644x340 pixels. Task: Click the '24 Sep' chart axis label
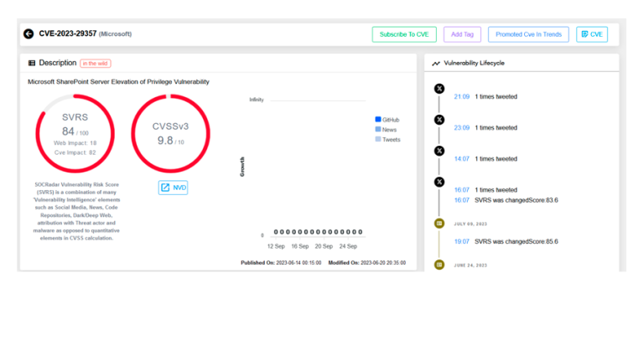348,246
